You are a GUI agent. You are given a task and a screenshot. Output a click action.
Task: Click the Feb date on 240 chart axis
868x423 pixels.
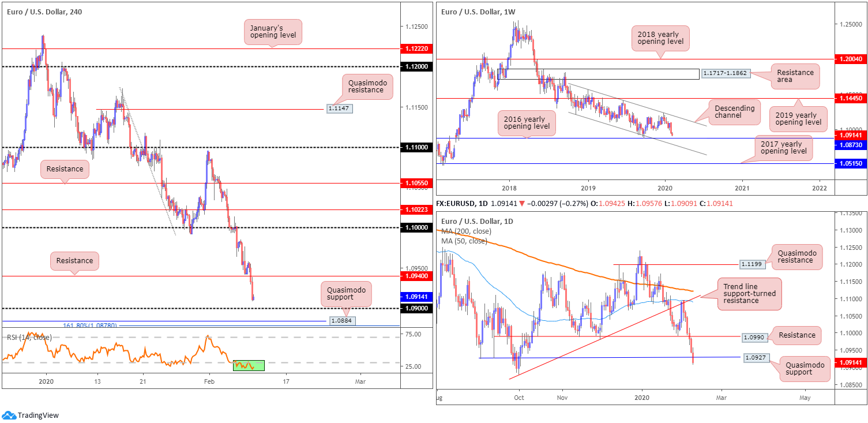pyautogui.click(x=209, y=381)
